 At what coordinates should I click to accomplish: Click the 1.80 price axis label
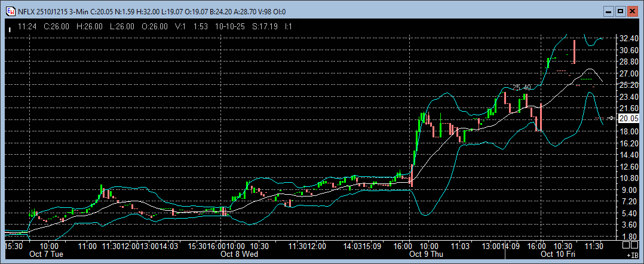tap(628, 237)
